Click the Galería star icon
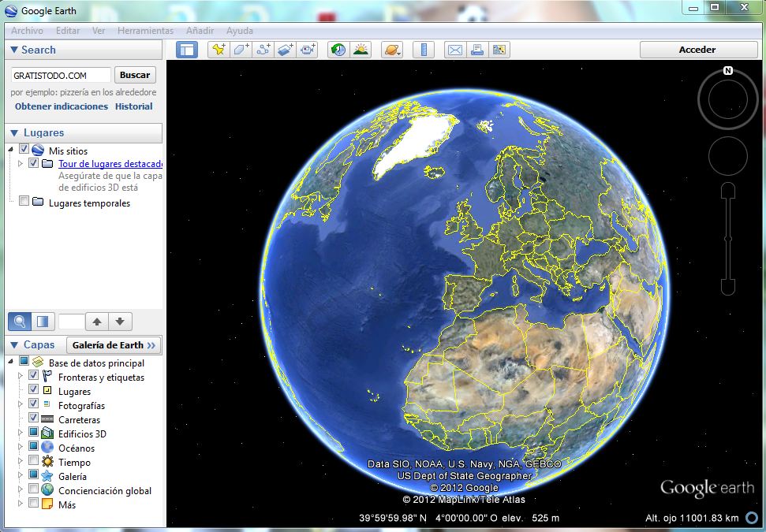This screenshot has width=766, height=532. point(47,475)
